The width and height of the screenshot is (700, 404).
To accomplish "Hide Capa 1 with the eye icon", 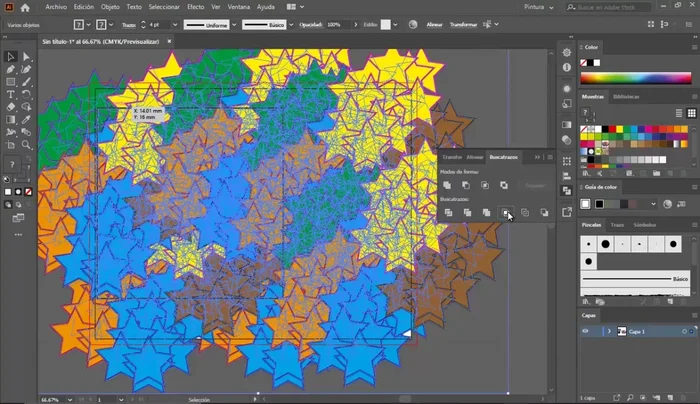I will point(586,331).
